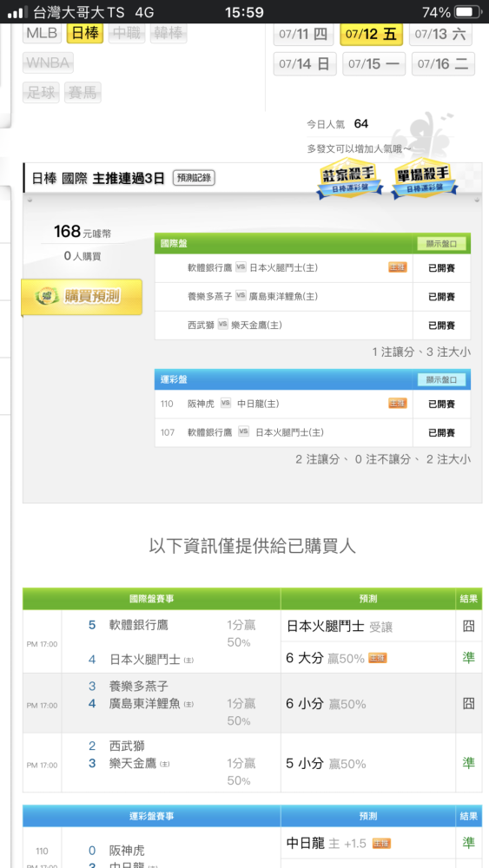Click battery icon in status bar
The image size is (489, 868).
[x=467, y=11]
